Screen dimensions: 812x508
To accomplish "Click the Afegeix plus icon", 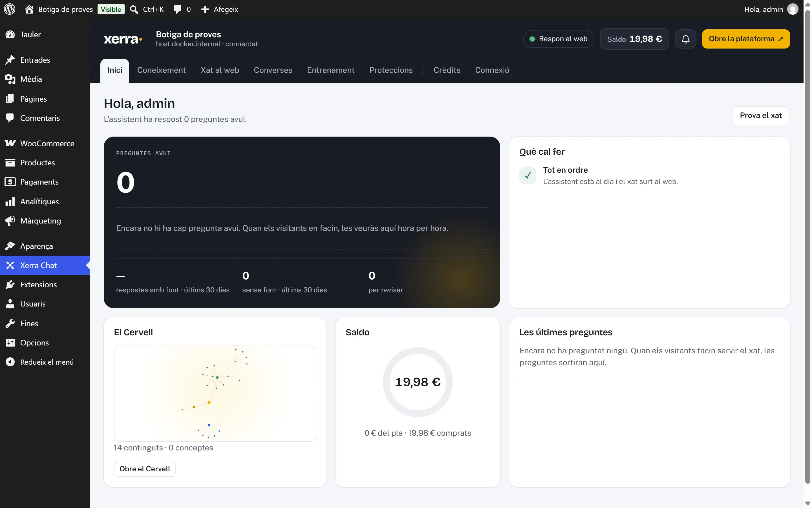I will (x=205, y=9).
